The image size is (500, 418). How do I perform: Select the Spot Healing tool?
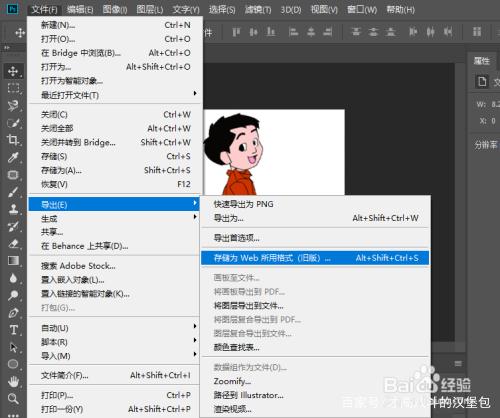tap(13, 175)
